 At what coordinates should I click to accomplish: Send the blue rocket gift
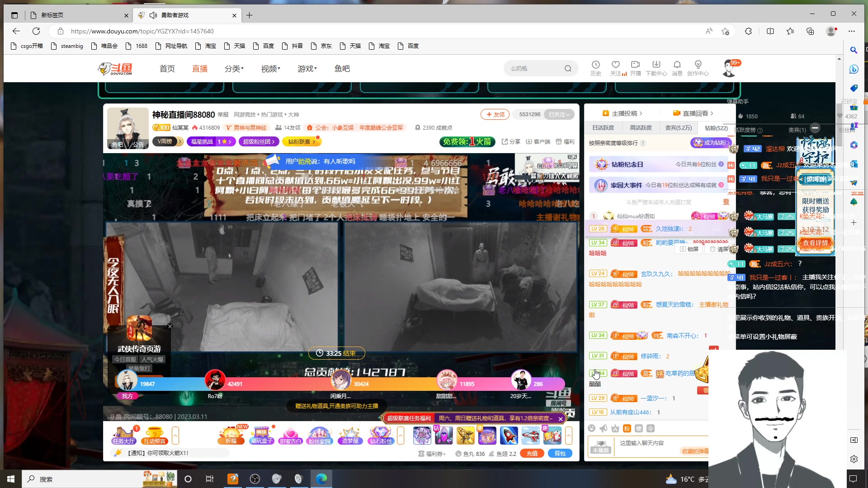(x=509, y=436)
